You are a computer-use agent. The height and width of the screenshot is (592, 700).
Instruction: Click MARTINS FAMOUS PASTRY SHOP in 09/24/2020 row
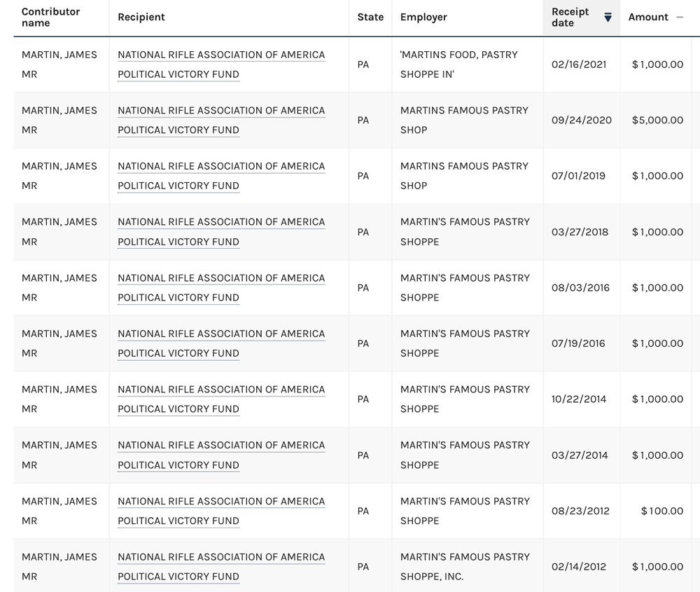(464, 121)
